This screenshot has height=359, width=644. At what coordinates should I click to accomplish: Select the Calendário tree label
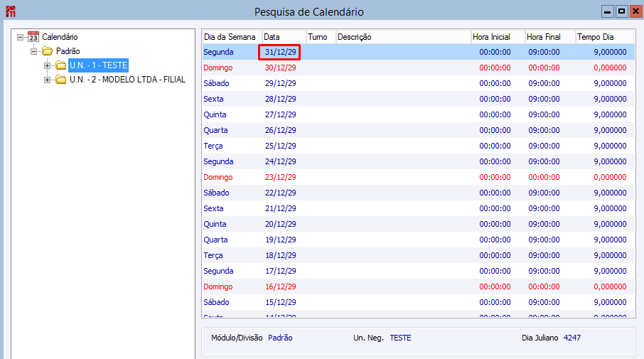(60, 37)
